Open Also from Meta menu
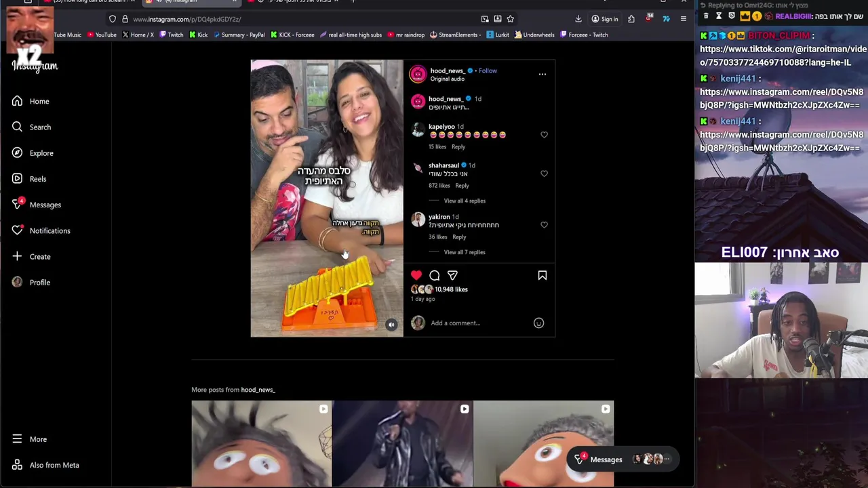Viewport: 868px width, 488px height. pos(45,465)
